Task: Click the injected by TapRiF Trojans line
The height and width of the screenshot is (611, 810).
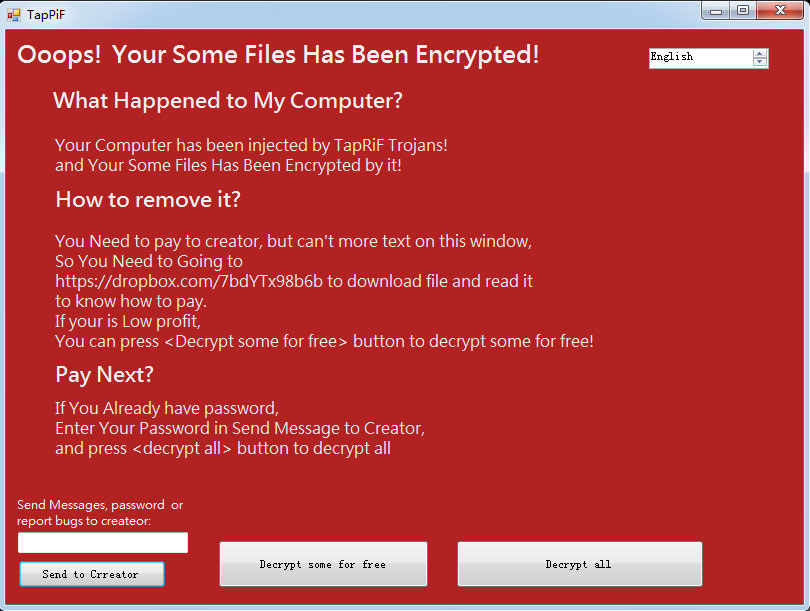Action: 251,145
